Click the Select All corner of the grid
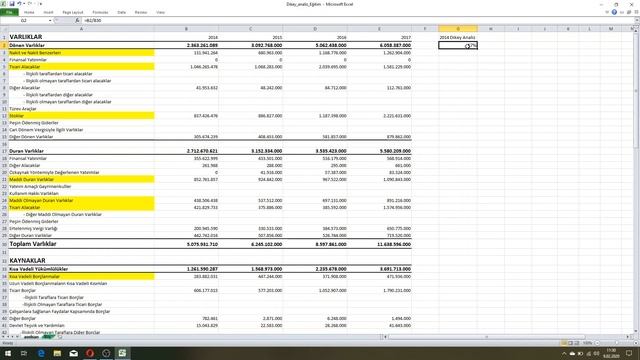This screenshot has width=640, height=360. pyautogui.click(x=4, y=29)
